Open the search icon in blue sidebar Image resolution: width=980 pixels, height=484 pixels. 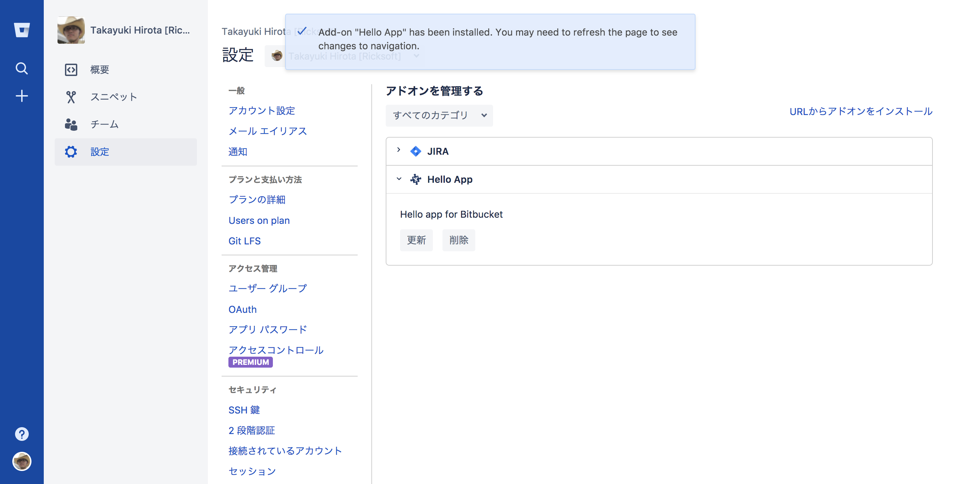click(22, 68)
